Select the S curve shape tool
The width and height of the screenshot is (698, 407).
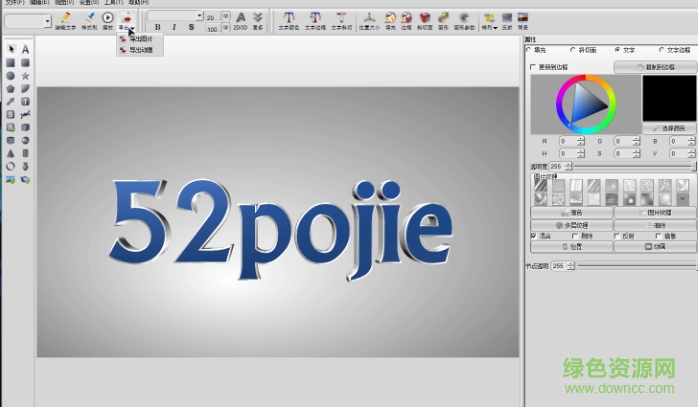pos(11,114)
